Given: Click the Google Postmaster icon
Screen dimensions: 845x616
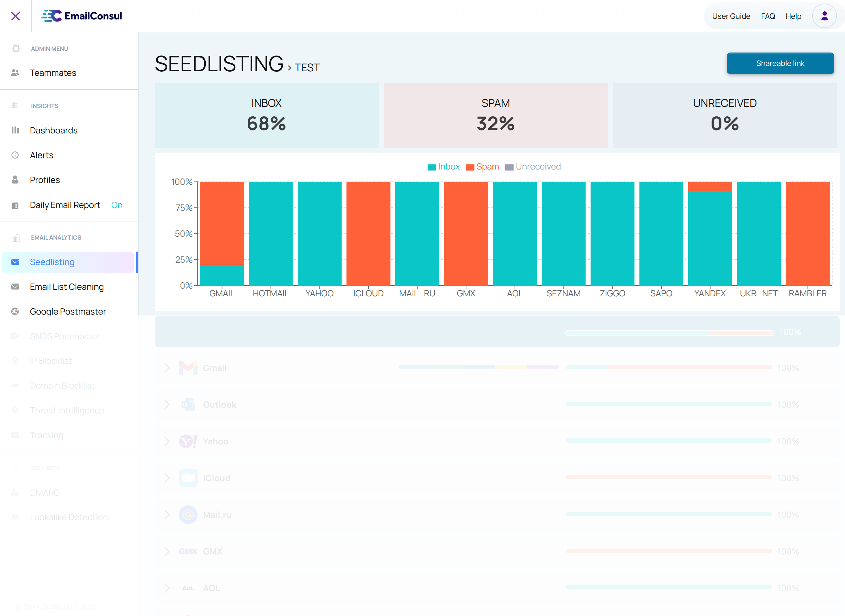Looking at the screenshot, I should [15, 311].
